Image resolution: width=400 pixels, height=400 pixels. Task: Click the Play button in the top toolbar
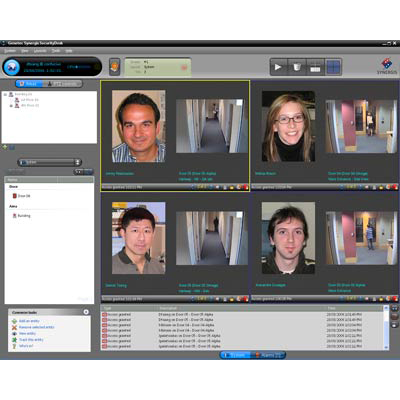click(278, 67)
